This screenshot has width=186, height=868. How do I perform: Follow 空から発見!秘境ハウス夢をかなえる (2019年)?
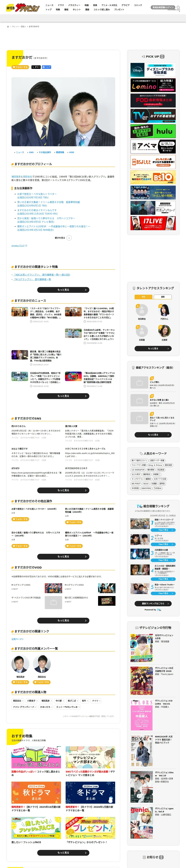[20, 546]
